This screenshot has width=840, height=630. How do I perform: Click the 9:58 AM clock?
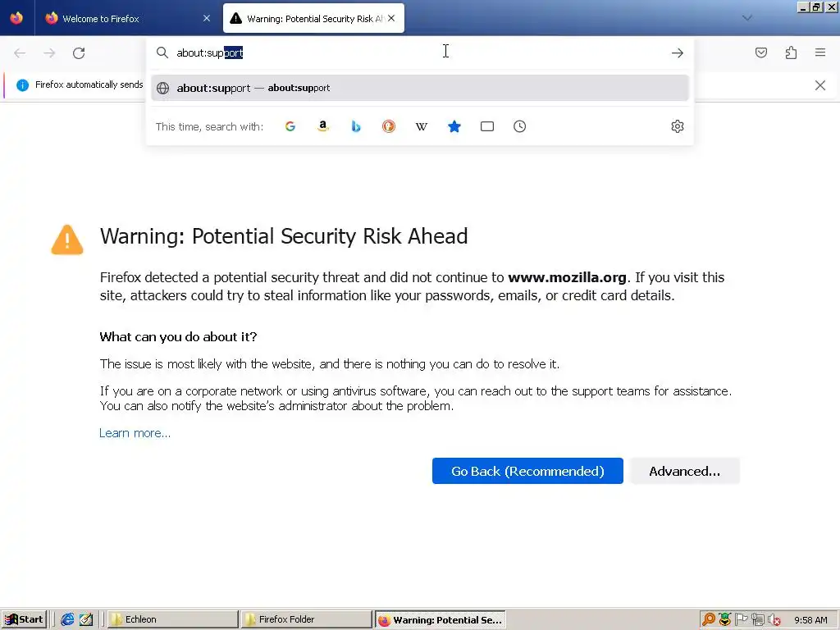coord(810,620)
